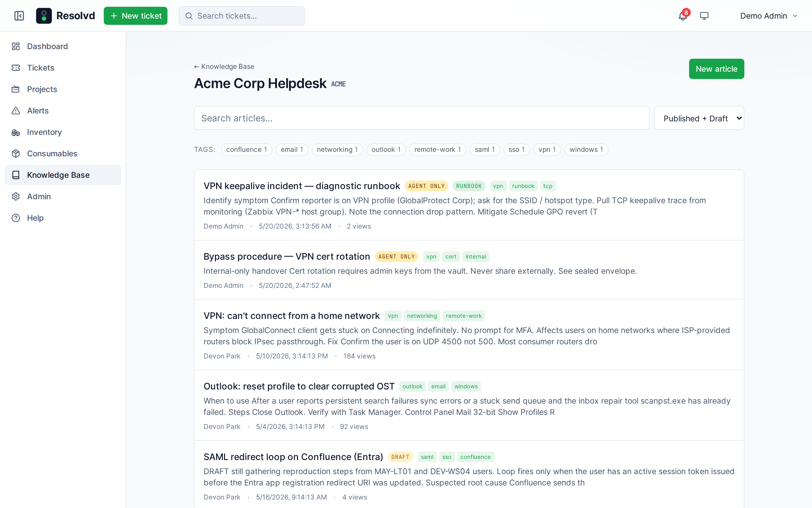
Task: Open VPN can't connect from home network article
Action: (292, 316)
